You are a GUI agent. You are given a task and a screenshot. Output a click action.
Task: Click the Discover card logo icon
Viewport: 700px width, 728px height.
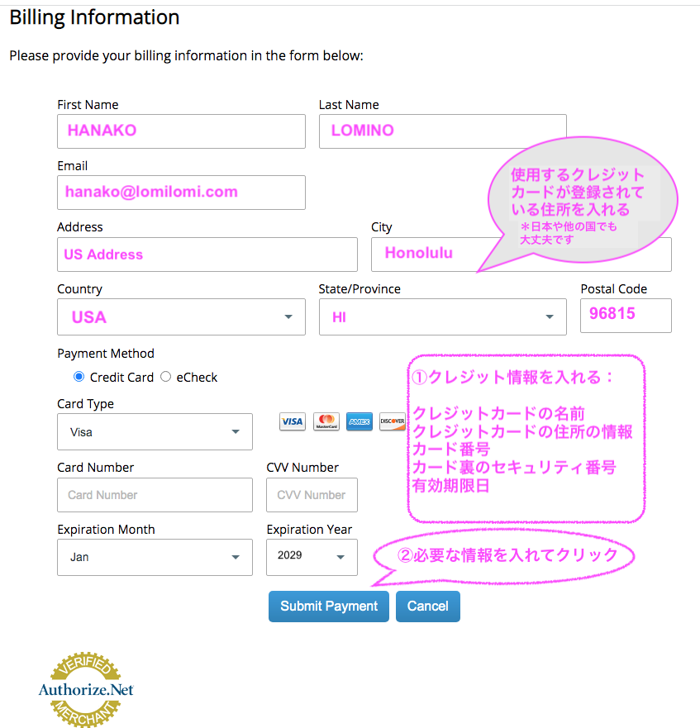[393, 421]
